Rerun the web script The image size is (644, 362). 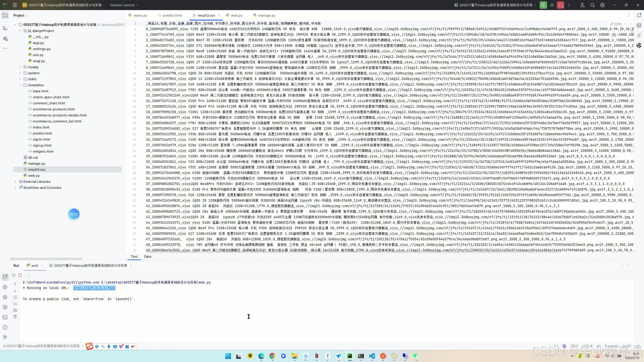14,275
